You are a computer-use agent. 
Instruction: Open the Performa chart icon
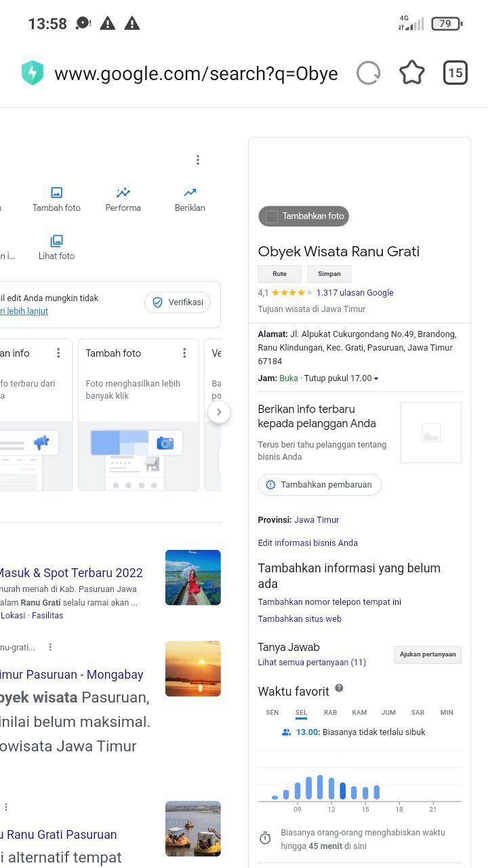123,193
